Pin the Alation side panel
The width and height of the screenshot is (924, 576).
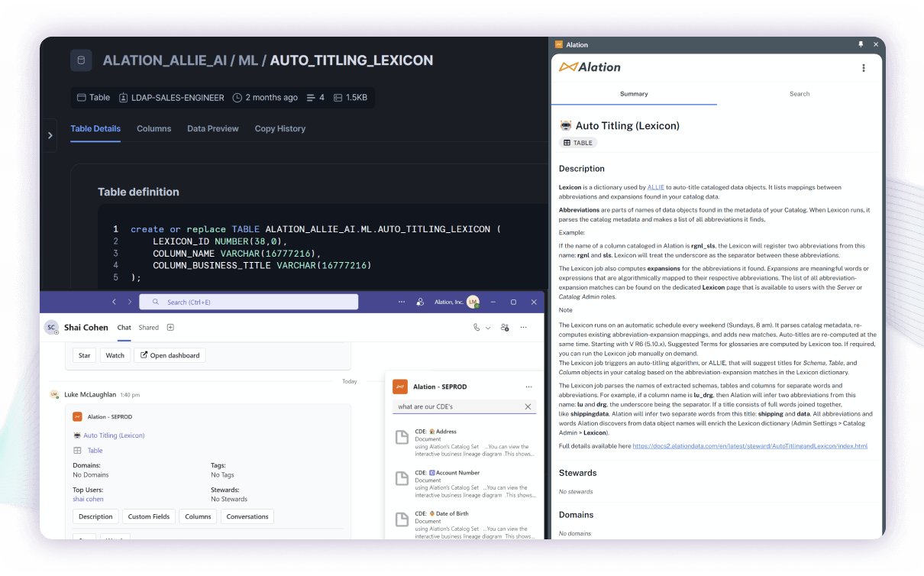coord(862,44)
